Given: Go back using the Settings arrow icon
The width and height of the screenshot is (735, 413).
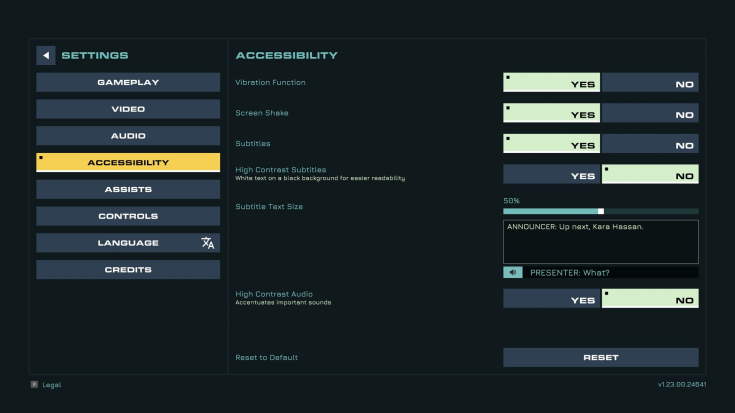Looking at the screenshot, I should click(x=46, y=55).
